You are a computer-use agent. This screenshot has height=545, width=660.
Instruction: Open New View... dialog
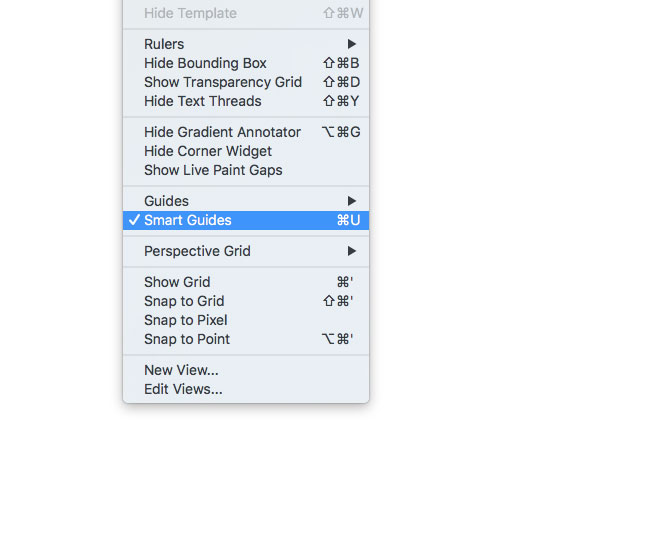(x=181, y=370)
